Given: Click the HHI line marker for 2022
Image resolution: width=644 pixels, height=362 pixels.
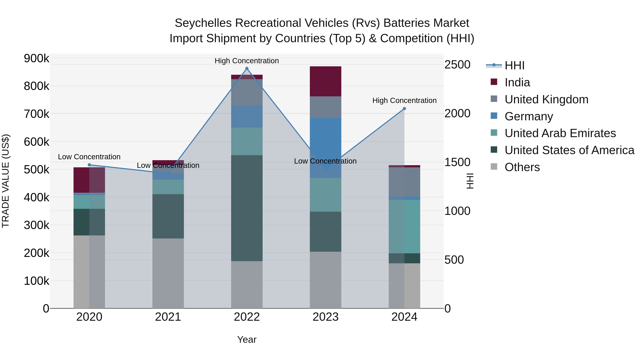Looking at the screenshot, I should point(247,68).
